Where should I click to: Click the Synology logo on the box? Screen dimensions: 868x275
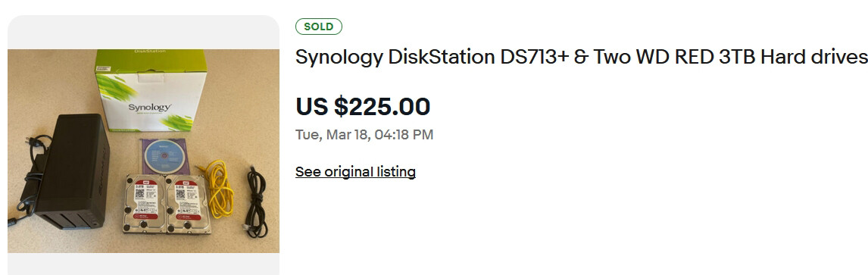click(x=149, y=108)
